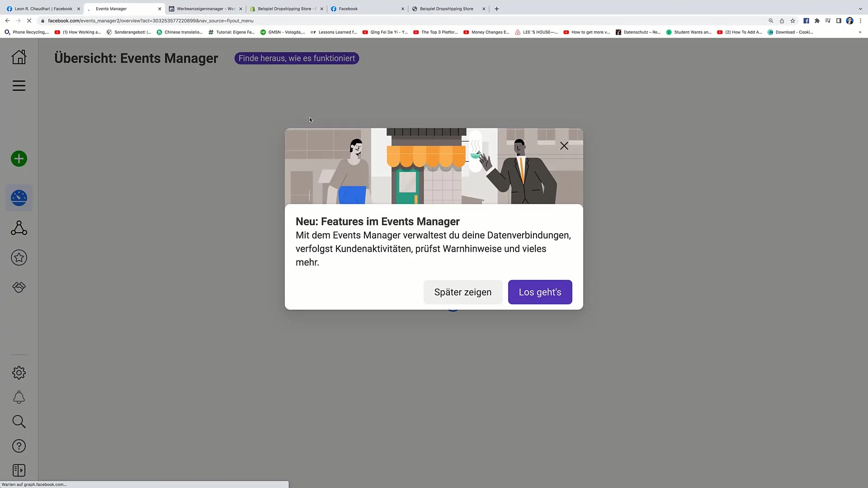
Task: Open '(2) How To Add A...' bookmark
Action: [740, 32]
